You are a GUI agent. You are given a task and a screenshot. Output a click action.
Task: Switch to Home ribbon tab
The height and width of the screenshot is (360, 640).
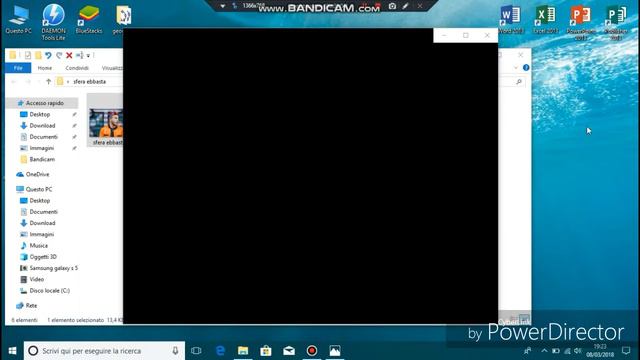44,68
